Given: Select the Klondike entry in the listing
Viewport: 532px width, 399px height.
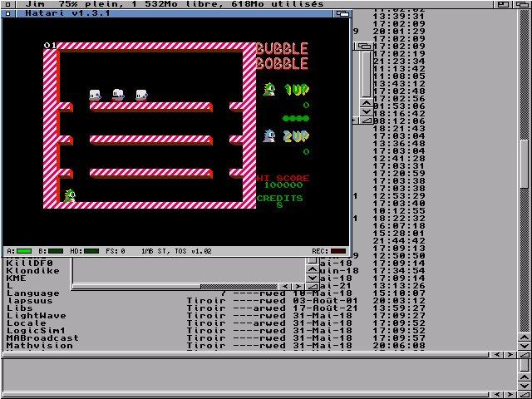Looking at the screenshot, I should [33, 270].
